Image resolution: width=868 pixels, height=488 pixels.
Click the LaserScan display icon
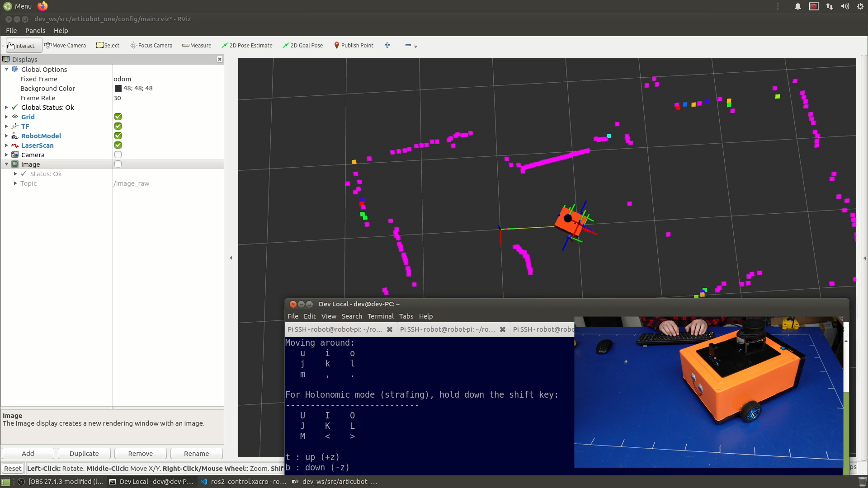tap(15, 145)
